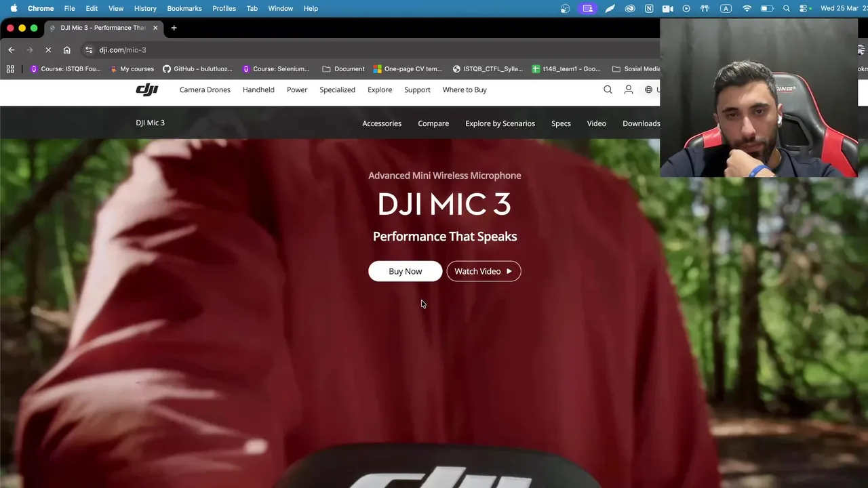The image size is (868, 488).
Task: Open Power navigation menu
Action: [297, 89]
